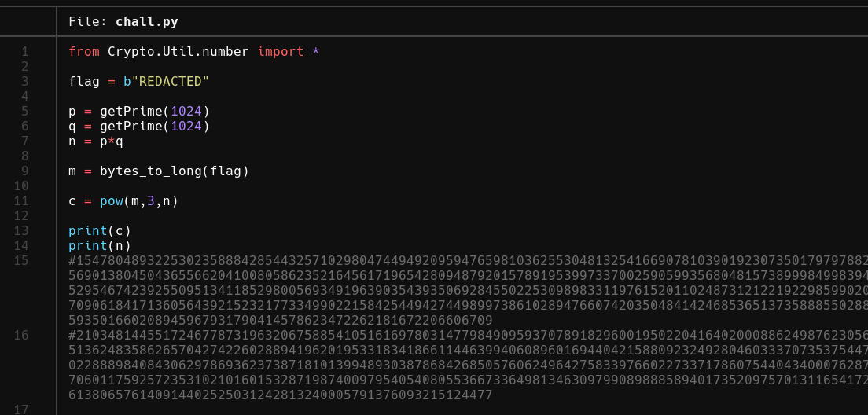This screenshot has width=868, height=415.
Task: Click print(n) statement
Action: [100, 246]
